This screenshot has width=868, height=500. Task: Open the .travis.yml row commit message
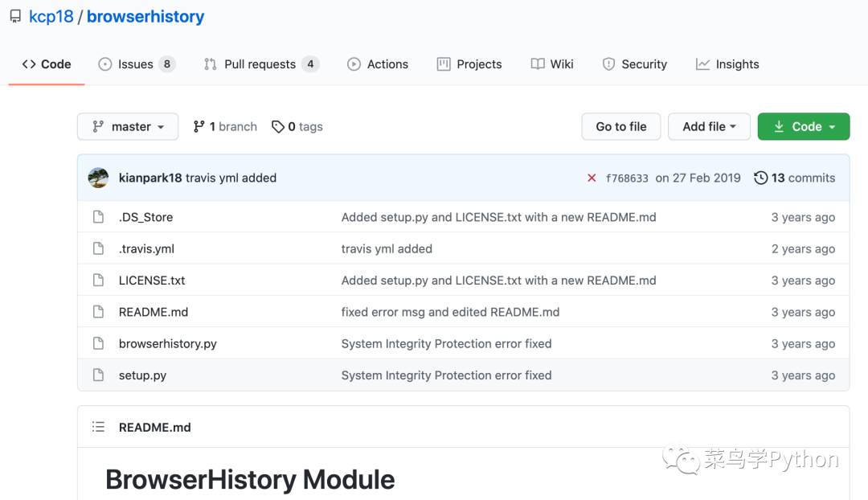coord(387,248)
